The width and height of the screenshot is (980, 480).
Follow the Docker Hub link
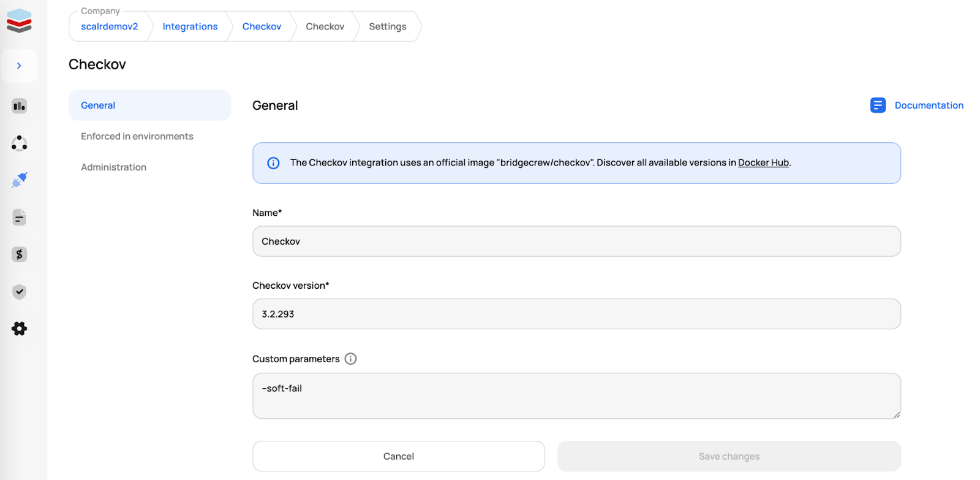tap(763, 162)
